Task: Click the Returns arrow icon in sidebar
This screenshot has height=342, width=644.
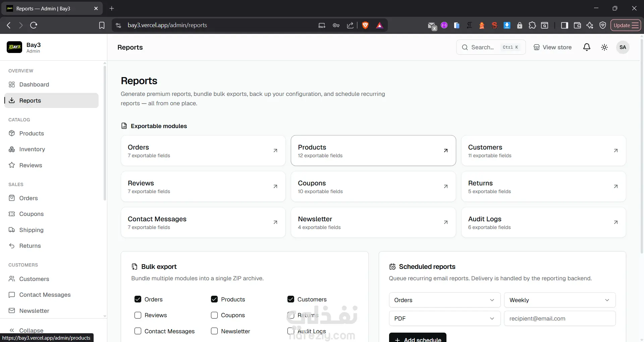Action: (x=12, y=246)
